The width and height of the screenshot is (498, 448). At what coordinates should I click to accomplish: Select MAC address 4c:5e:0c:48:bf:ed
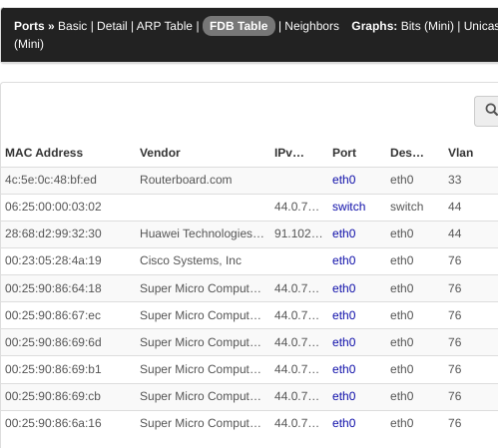point(51,180)
